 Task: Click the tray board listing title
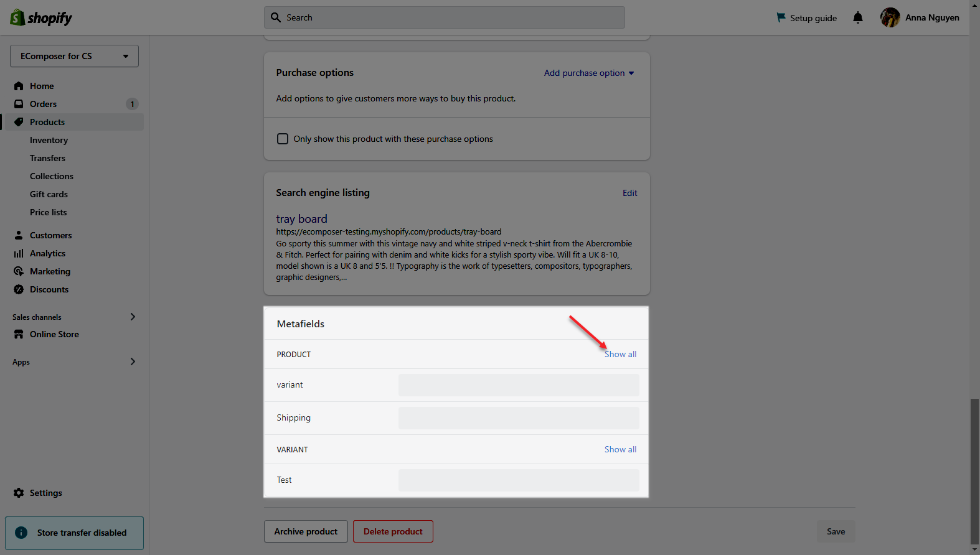(x=301, y=219)
